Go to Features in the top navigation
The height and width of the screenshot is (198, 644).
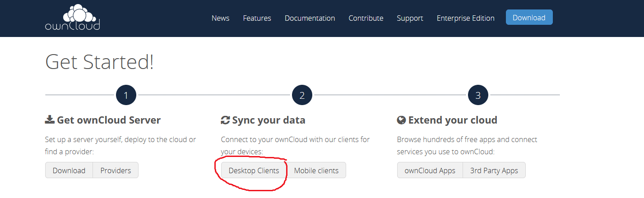click(x=257, y=18)
